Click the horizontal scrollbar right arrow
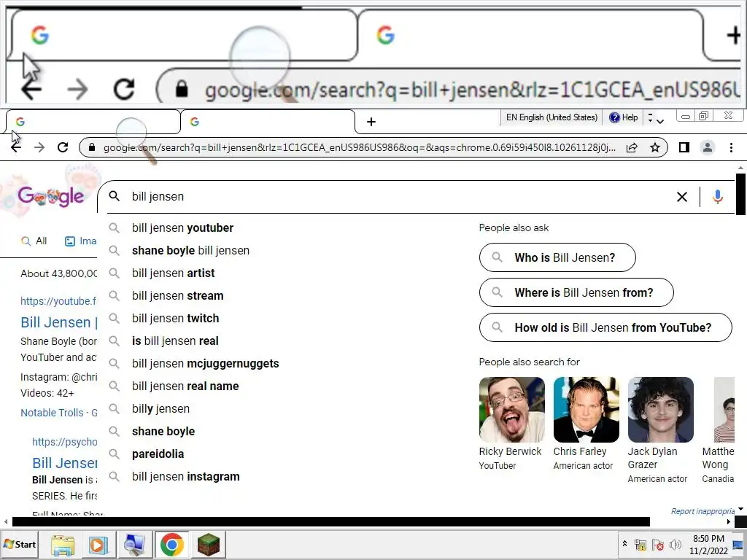The height and width of the screenshot is (560, 747). [x=729, y=522]
